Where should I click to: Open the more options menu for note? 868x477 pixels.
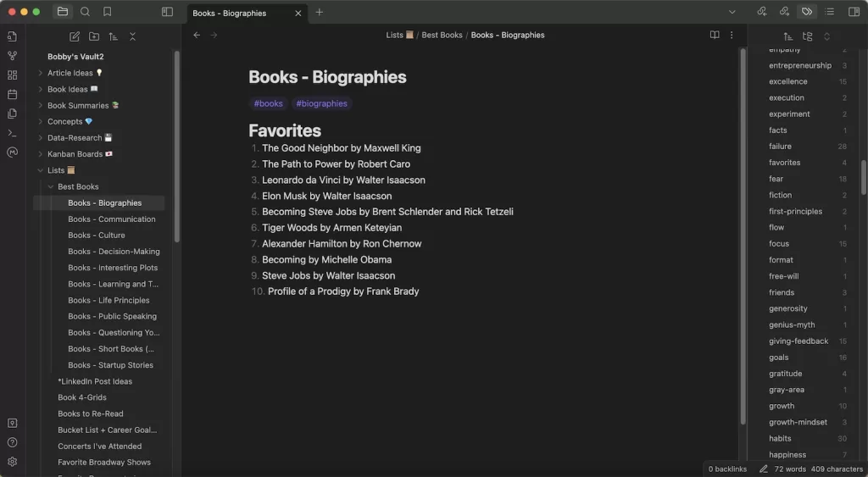tap(732, 35)
